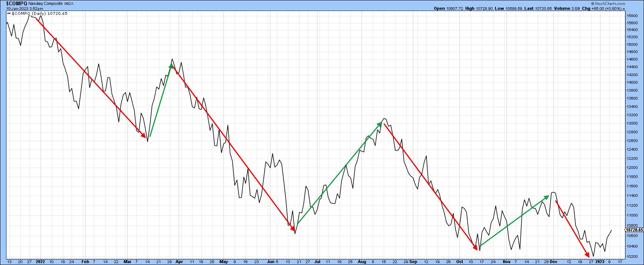Click the 11800 price axis label
This screenshot has height=265, width=644.
click(632, 177)
